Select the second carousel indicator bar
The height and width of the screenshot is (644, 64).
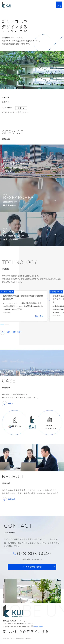tap(7, 325)
